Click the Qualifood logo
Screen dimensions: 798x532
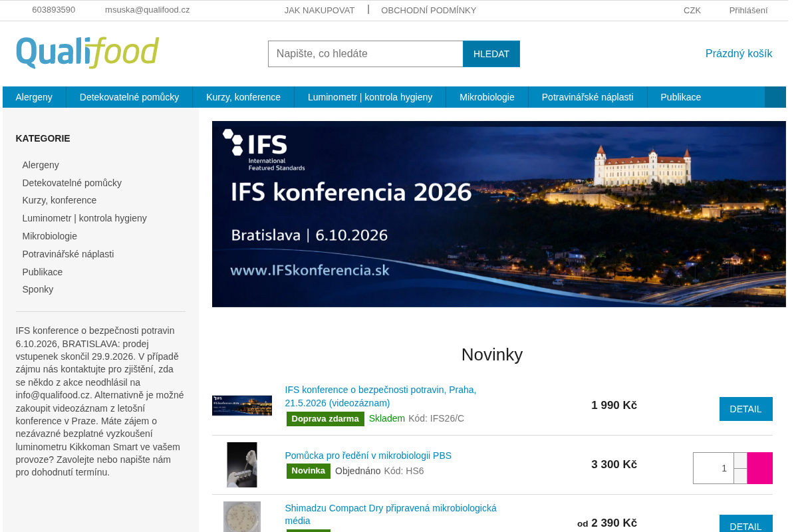click(x=87, y=52)
